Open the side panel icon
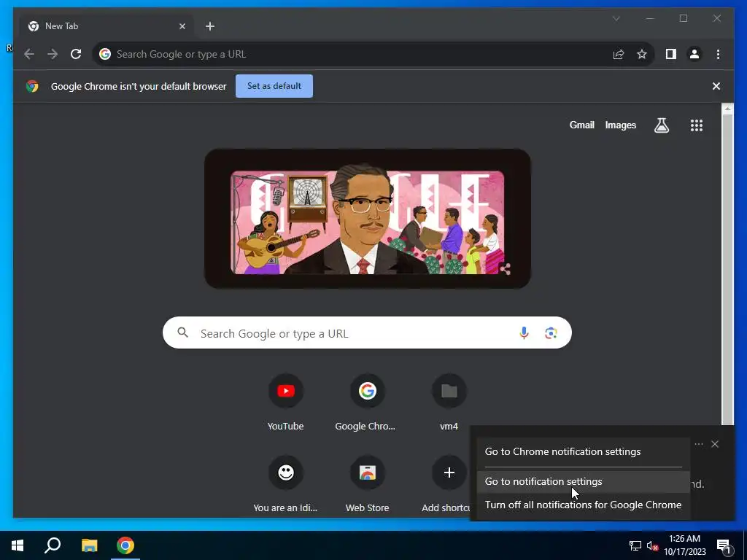 tap(671, 54)
